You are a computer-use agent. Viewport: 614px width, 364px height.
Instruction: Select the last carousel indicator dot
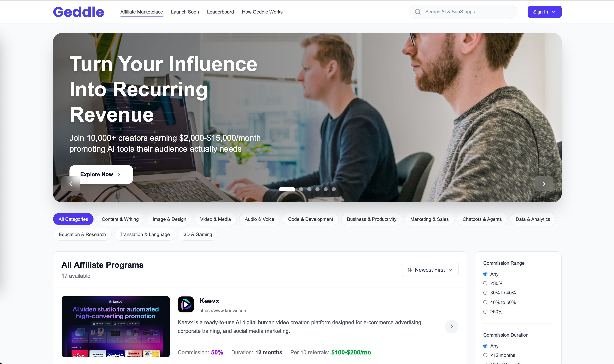pyautogui.click(x=334, y=189)
